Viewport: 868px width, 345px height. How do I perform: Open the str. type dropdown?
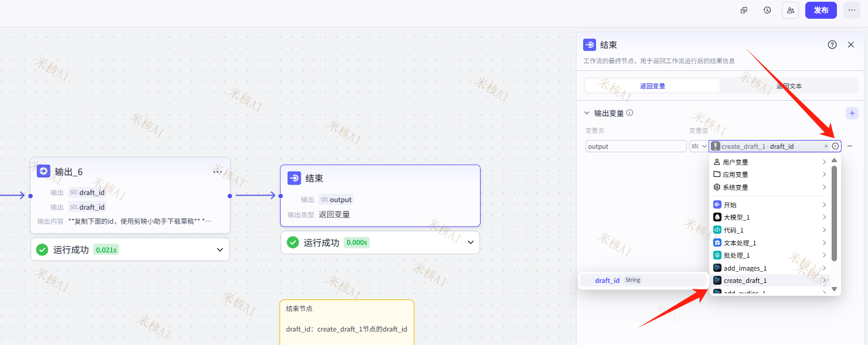(699, 146)
